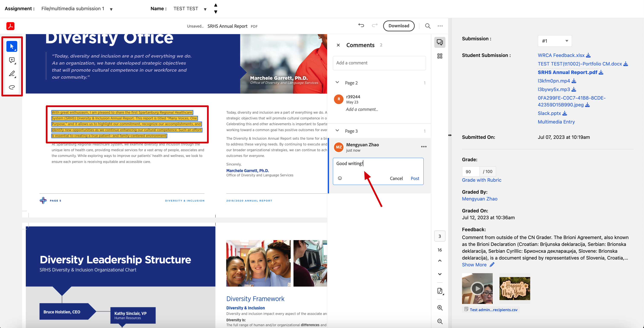The height and width of the screenshot is (328, 644).
Task: Undo the last annotation action
Action: tap(361, 26)
